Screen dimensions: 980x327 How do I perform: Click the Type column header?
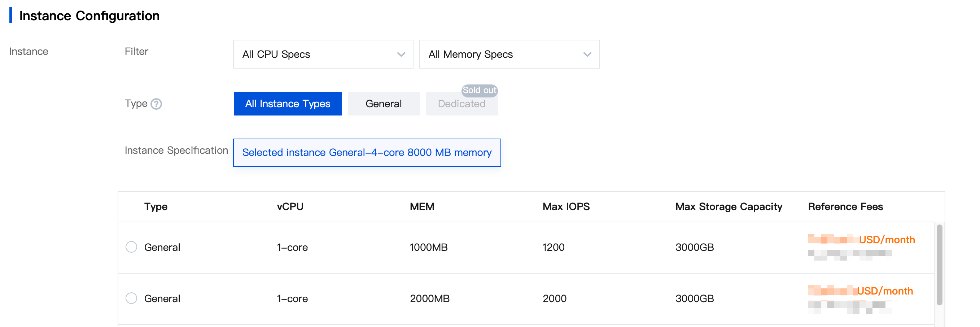tap(156, 207)
